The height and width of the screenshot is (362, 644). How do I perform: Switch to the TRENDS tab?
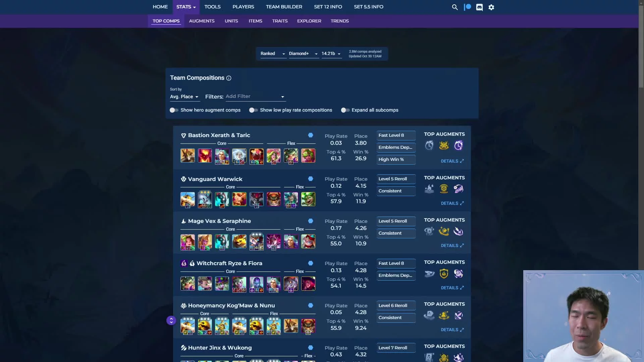tap(339, 21)
